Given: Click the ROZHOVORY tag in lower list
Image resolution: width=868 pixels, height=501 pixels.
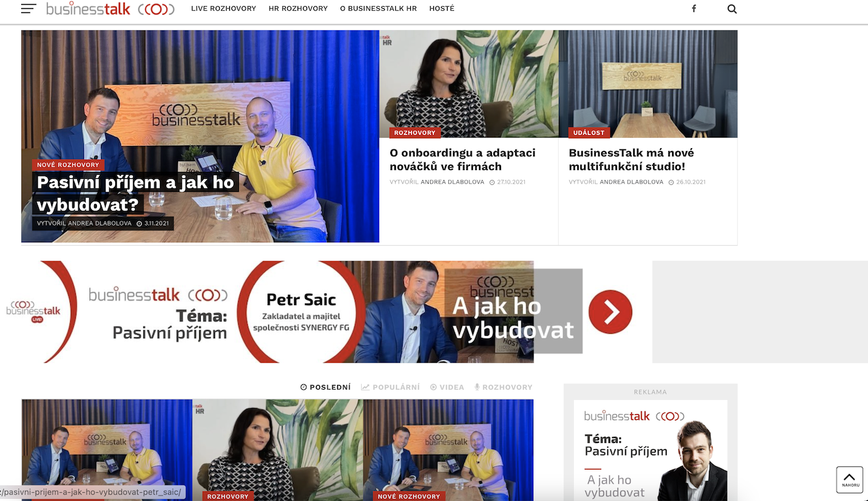Looking at the screenshot, I should (x=228, y=496).
